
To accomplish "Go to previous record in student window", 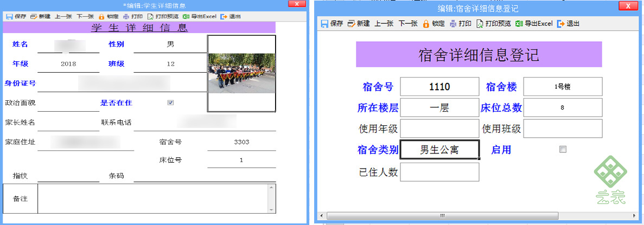I will pos(63,17).
